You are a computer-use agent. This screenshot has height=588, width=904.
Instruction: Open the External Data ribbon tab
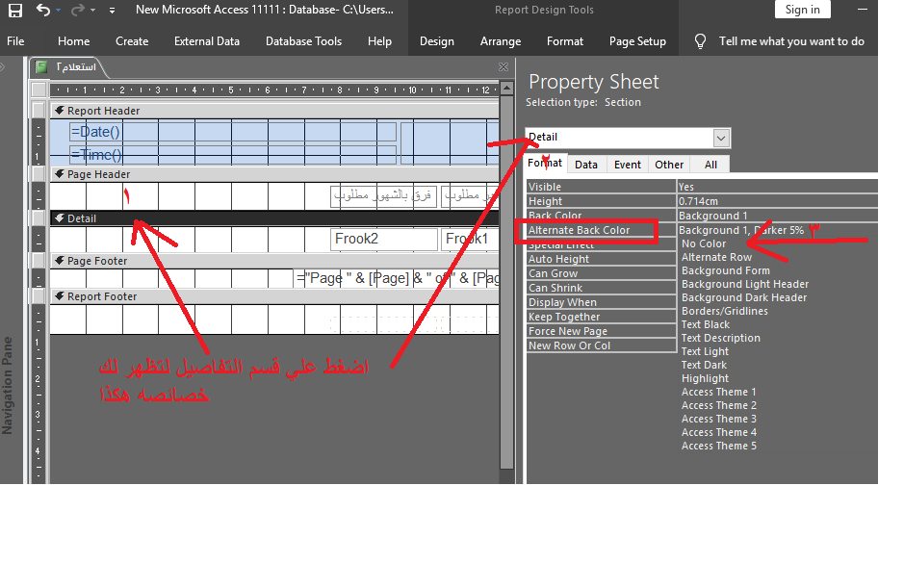coord(207,41)
